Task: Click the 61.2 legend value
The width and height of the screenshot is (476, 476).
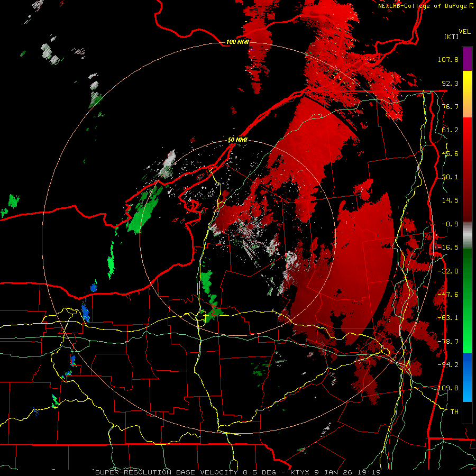Action: [x=450, y=130]
